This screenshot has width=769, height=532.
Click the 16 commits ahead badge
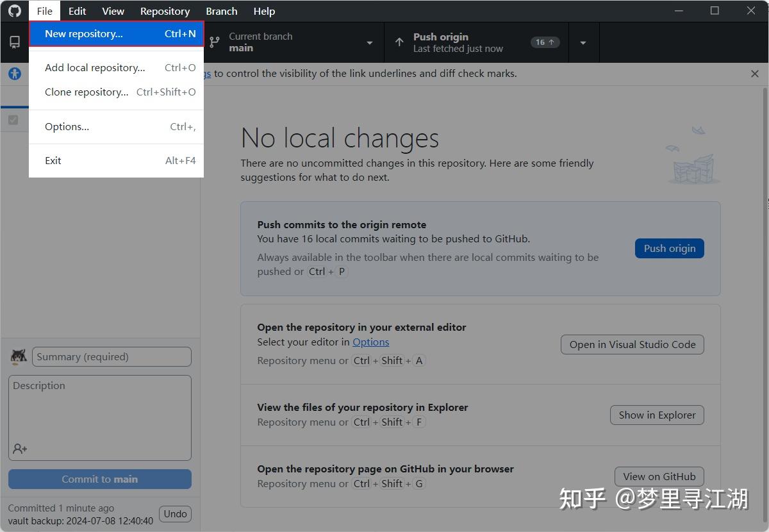click(544, 42)
